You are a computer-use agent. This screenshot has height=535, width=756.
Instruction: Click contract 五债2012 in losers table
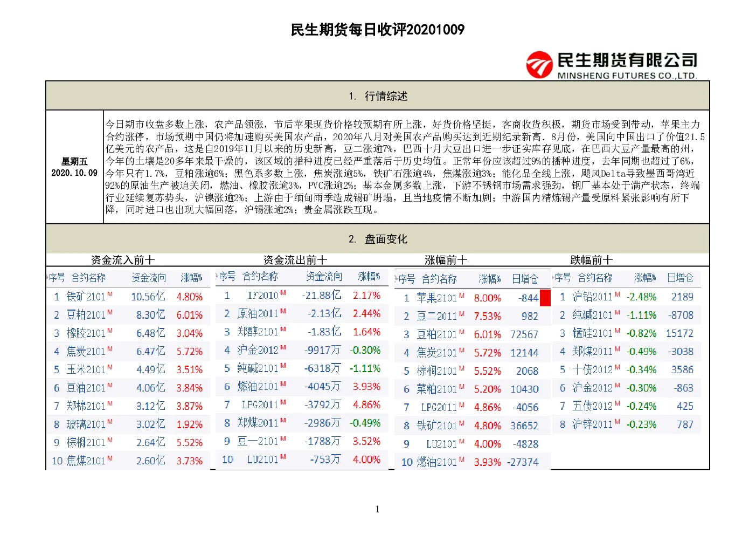tap(593, 406)
